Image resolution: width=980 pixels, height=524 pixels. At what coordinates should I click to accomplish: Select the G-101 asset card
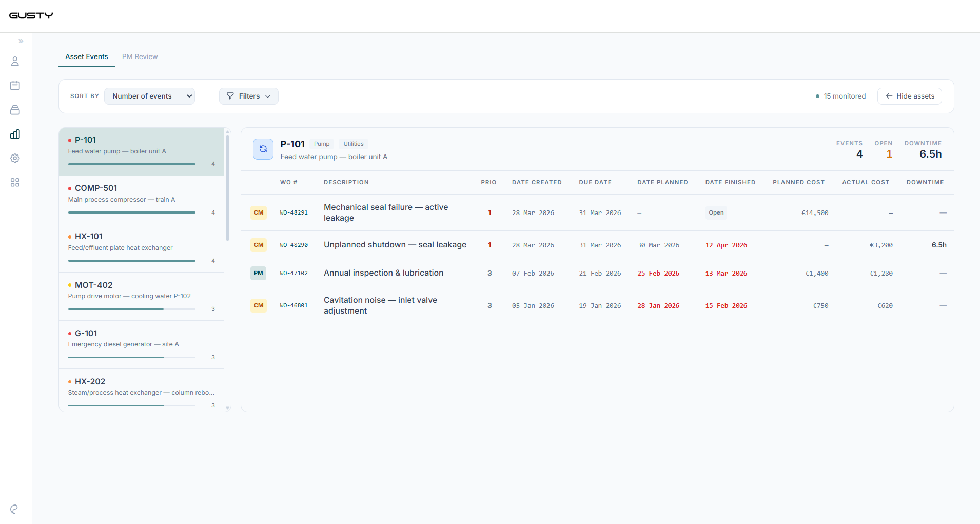142,345
